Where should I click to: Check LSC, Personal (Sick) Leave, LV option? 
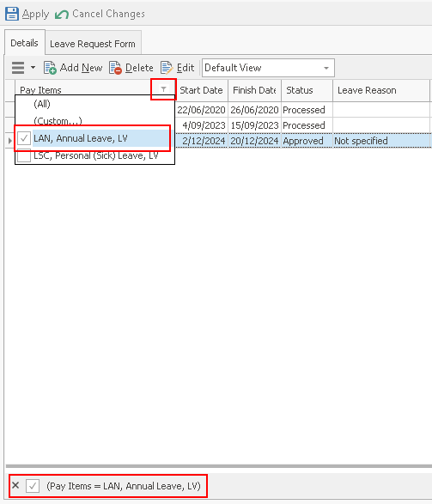(x=24, y=156)
